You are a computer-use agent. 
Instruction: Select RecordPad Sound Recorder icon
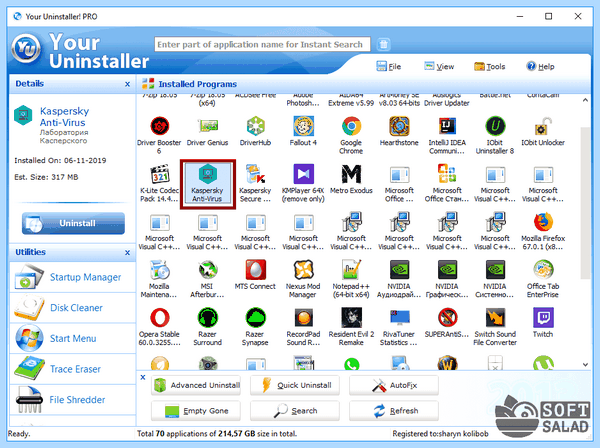(x=303, y=318)
